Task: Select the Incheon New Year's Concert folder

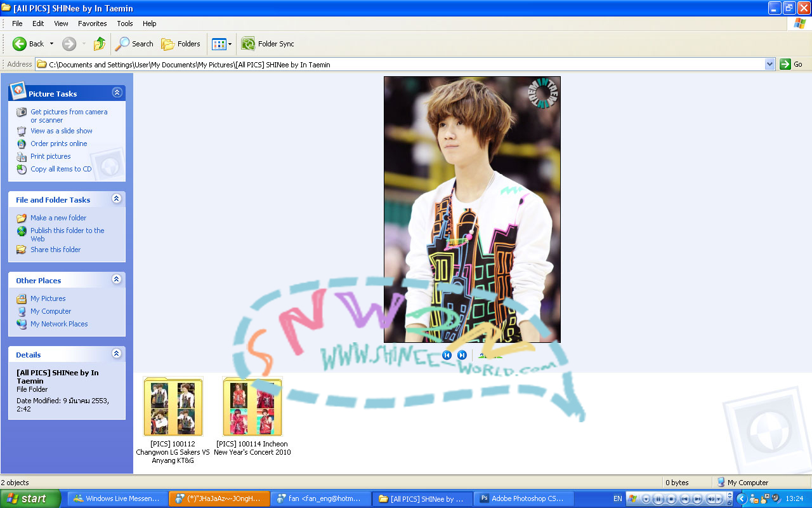Action: coord(252,406)
